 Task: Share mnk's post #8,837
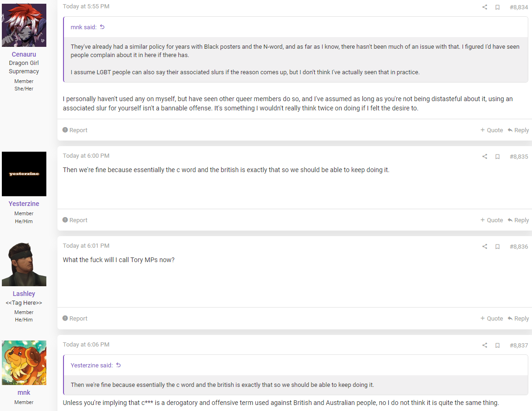(485, 346)
